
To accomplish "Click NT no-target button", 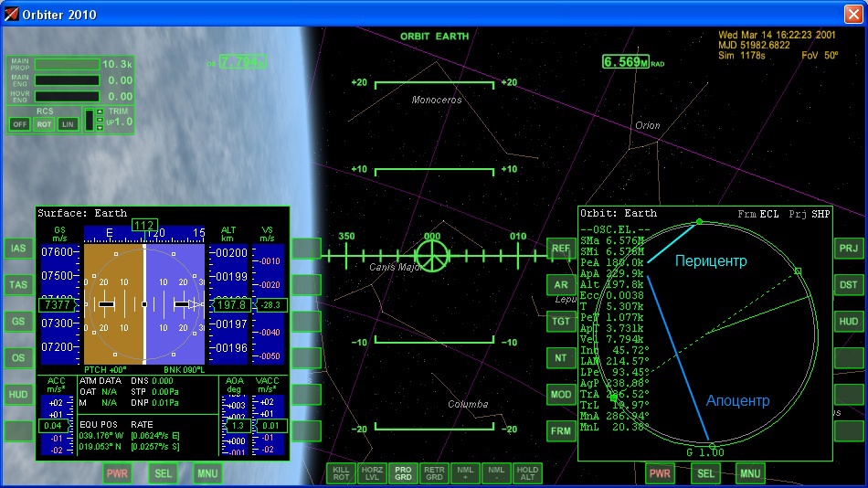I will click(x=561, y=358).
